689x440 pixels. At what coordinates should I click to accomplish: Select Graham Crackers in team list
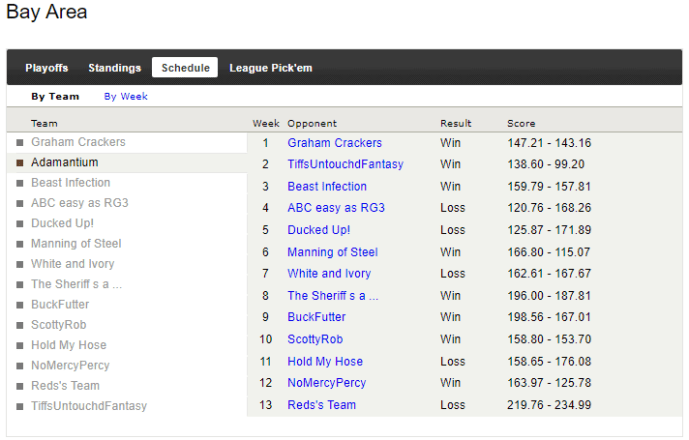click(x=78, y=142)
